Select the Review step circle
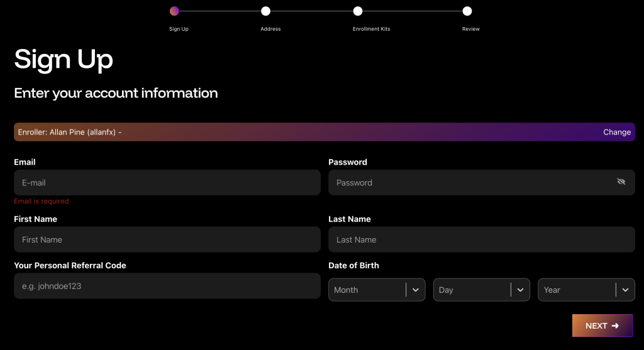This screenshot has width=644, height=350. click(467, 11)
